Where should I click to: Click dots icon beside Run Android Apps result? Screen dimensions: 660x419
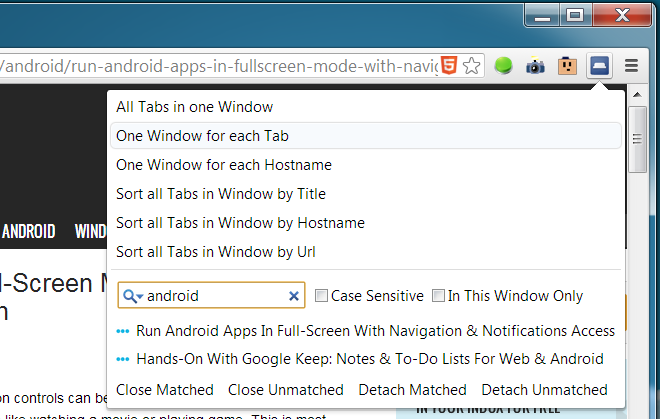[122, 331]
